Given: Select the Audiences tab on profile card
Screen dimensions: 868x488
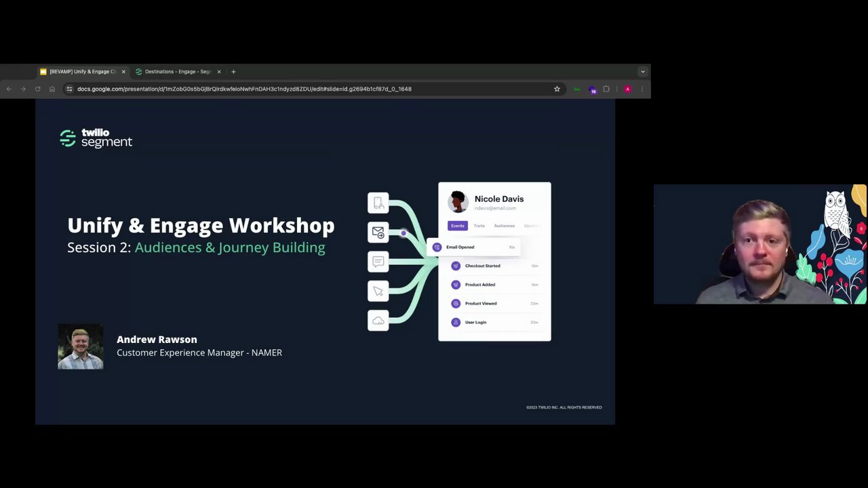Looking at the screenshot, I should [505, 226].
